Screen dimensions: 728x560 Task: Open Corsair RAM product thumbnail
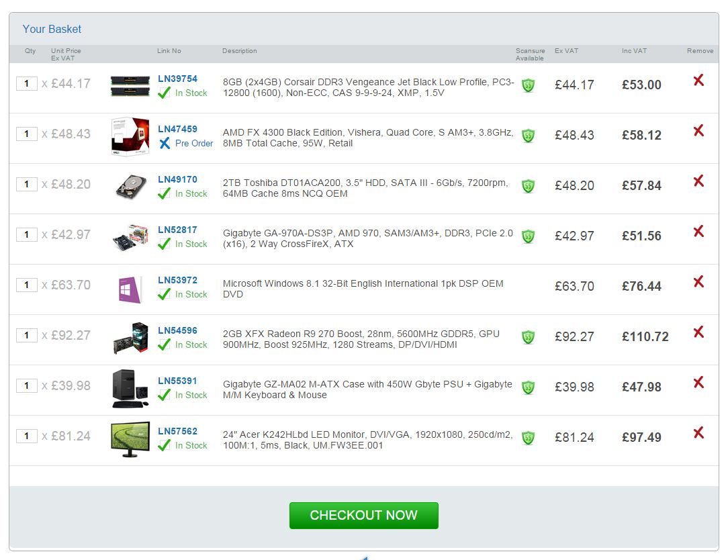point(130,87)
